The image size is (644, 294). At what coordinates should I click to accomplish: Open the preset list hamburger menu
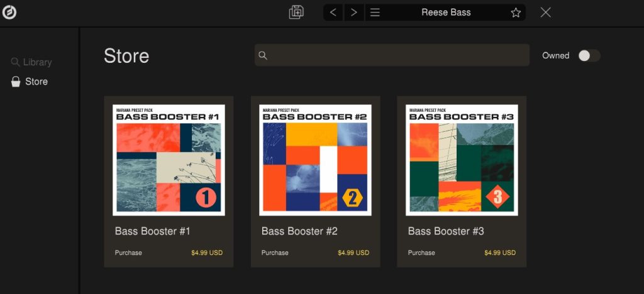375,13
